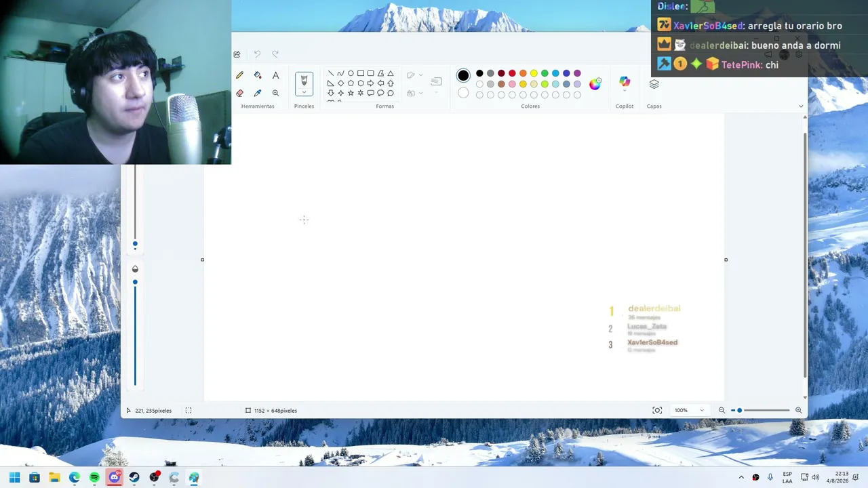
Task: Click the Undo arrow
Action: point(257,54)
